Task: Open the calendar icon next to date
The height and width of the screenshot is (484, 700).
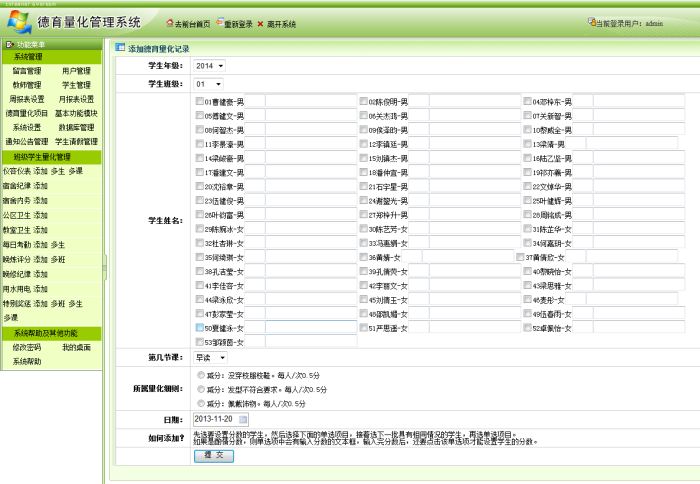Action: (243, 419)
